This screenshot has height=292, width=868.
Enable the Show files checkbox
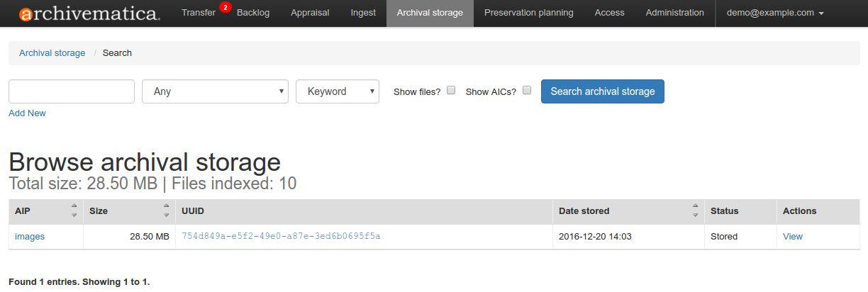pos(451,91)
